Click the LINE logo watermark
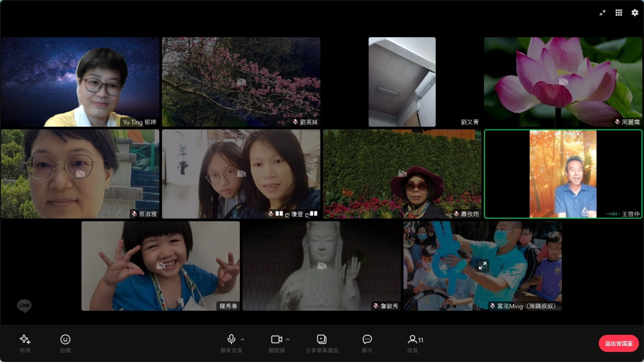Image resolution: width=644 pixels, height=362 pixels. (x=24, y=305)
